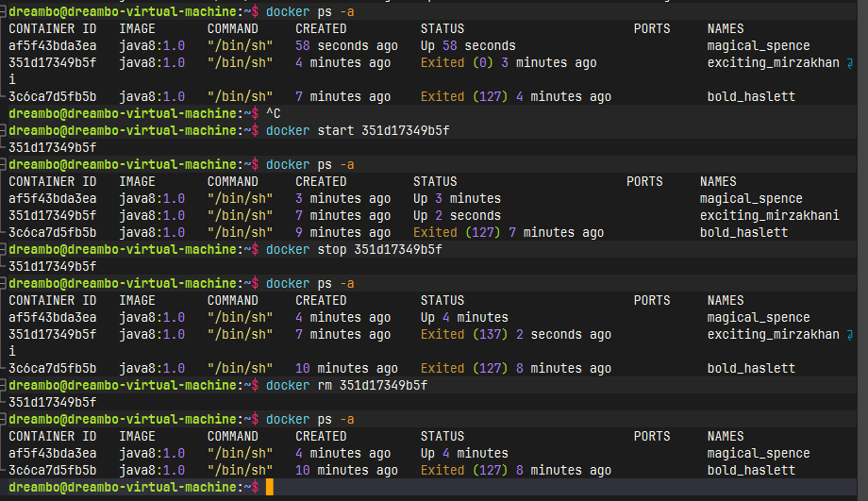Click the line-wrap icon on the Exited (0) row
The height and width of the screenshot is (501, 868).
850,63
